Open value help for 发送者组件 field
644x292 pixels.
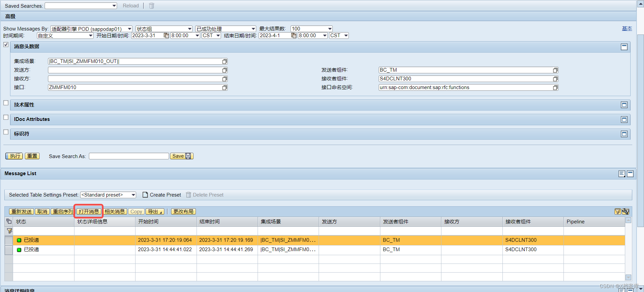pyautogui.click(x=555, y=70)
